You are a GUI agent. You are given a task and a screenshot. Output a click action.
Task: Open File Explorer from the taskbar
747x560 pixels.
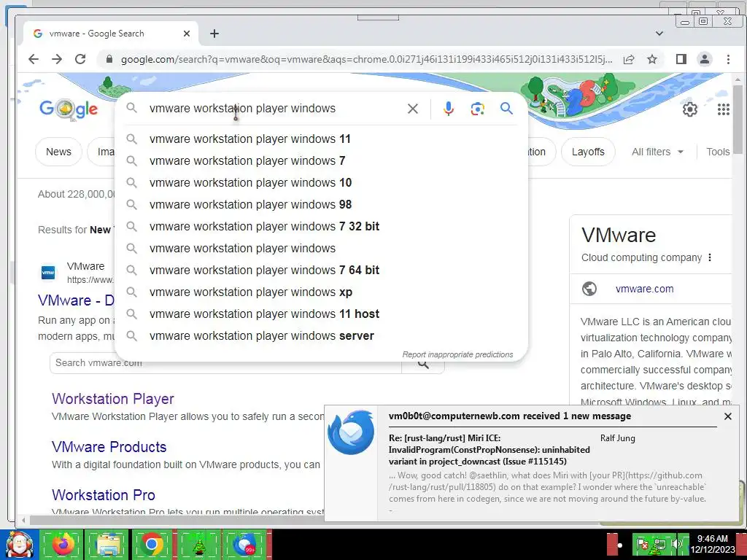pyautogui.click(x=107, y=544)
